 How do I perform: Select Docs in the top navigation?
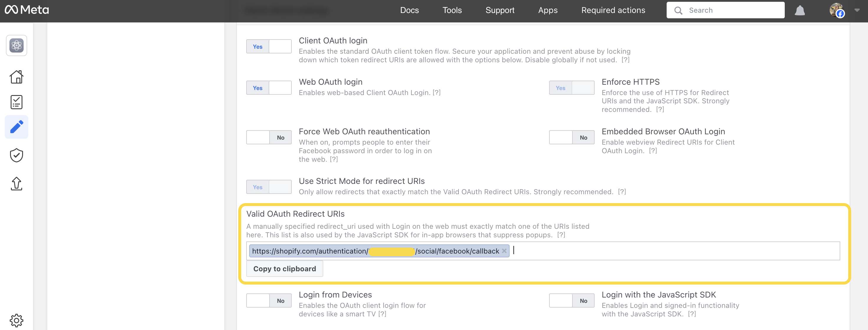[x=409, y=10]
